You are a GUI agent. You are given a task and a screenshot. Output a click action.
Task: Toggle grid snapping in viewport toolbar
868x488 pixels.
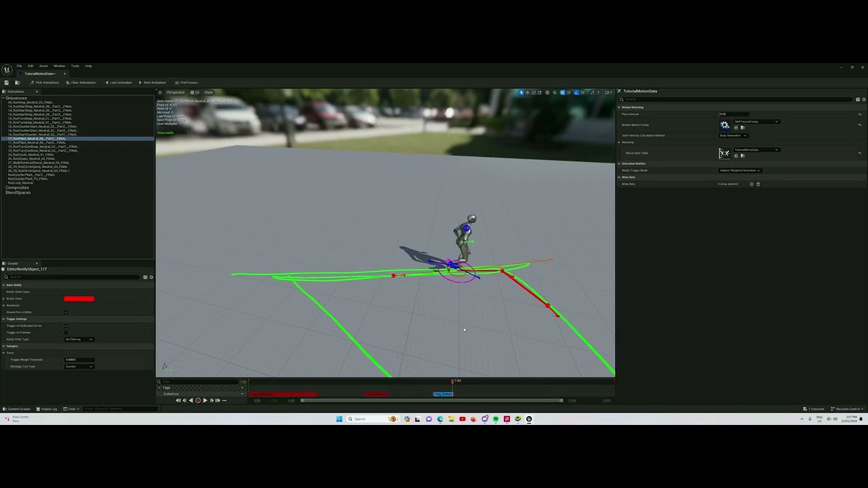click(562, 92)
